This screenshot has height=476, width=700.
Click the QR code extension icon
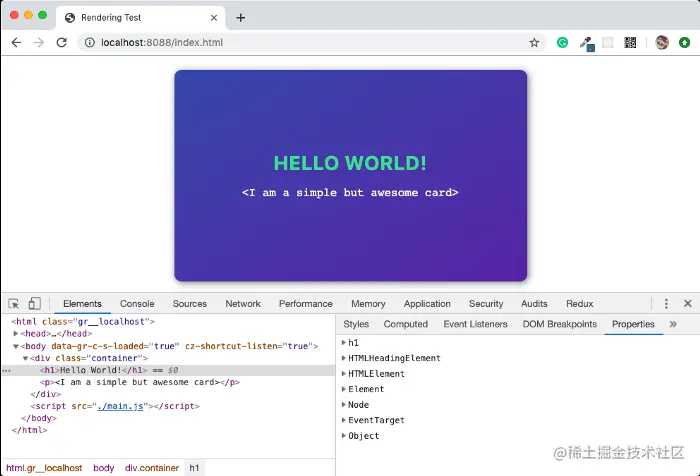(630, 42)
